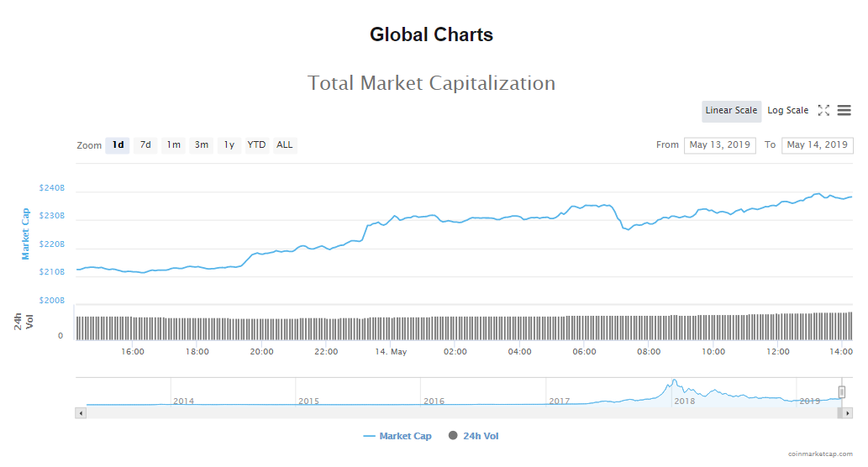Screen dimensions: 868x467
Task: Toggle fullscreen chart view
Action: click(x=823, y=110)
